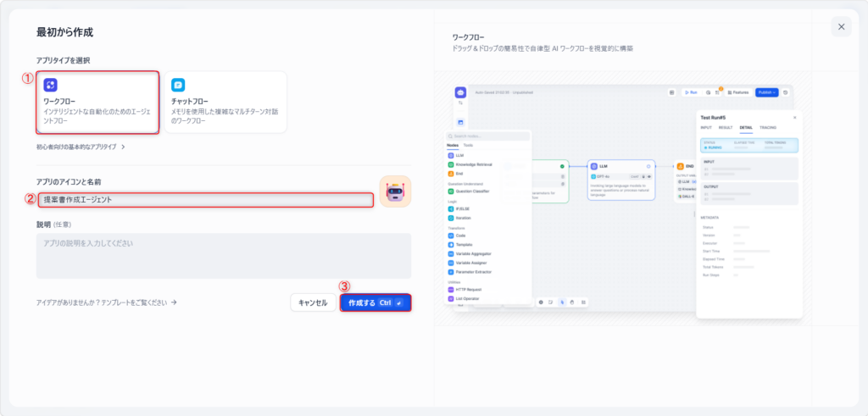This screenshot has height=416, width=868.
Task: Switch to the DETAIL tab in Test Run panel
Action: (746, 127)
